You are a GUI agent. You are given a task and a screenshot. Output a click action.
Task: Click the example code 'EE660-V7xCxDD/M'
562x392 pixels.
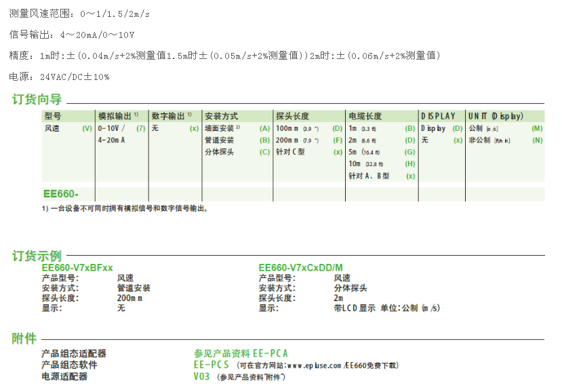(301, 267)
